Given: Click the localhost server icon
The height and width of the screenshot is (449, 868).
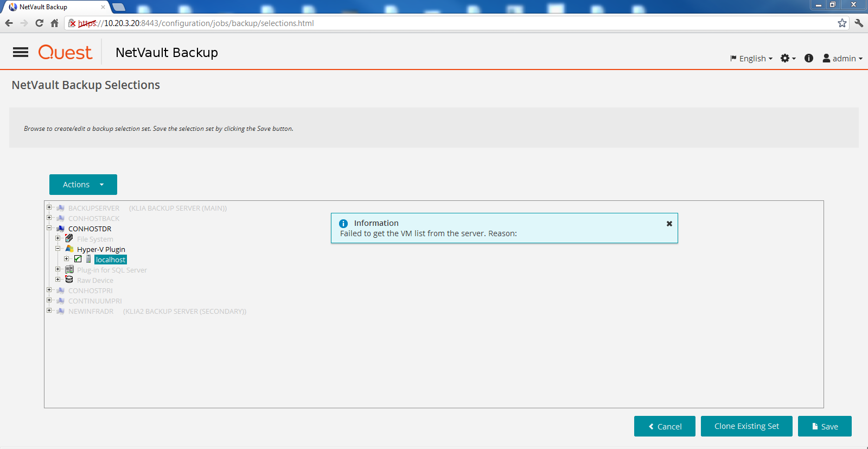Looking at the screenshot, I should point(88,260).
